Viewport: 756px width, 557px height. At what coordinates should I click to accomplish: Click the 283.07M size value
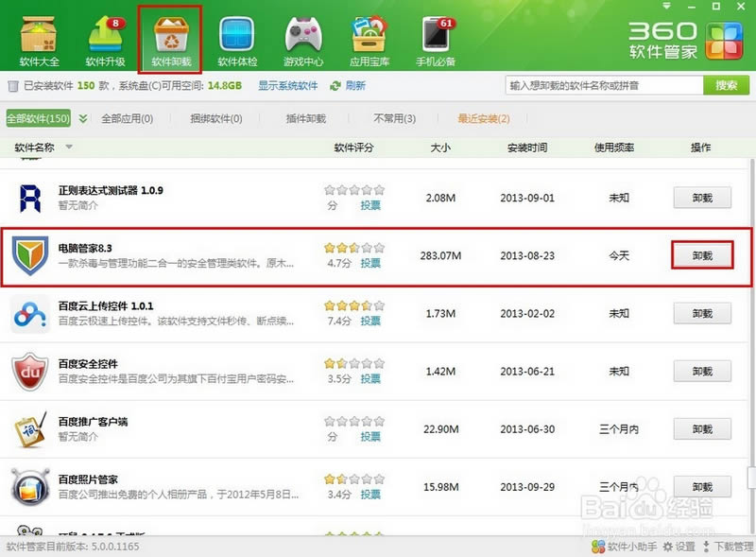(x=440, y=256)
